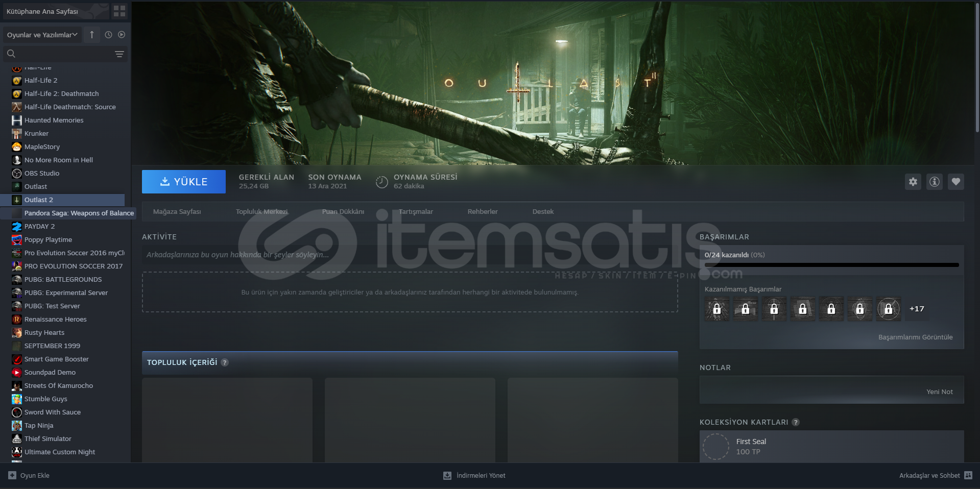Click the first locked achievement icon

(x=717, y=309)
